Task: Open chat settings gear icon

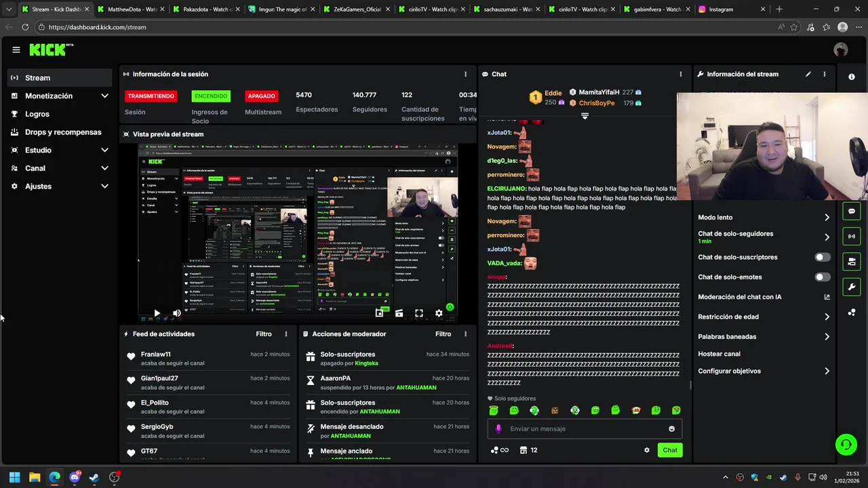Action: (647, 450)
